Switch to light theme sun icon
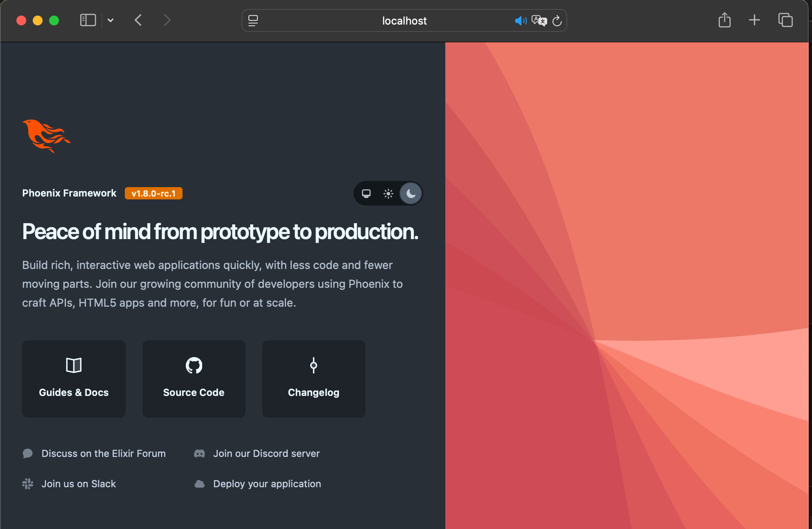812x529 pixels. point(388,193)
